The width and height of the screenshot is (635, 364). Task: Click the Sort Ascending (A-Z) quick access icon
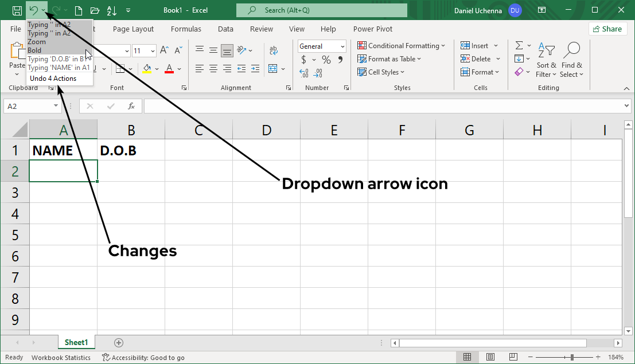point(112,10)
